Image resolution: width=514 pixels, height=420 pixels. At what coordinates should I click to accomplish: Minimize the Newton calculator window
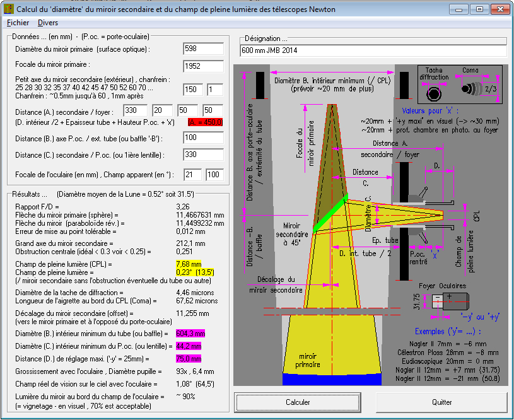459,9
